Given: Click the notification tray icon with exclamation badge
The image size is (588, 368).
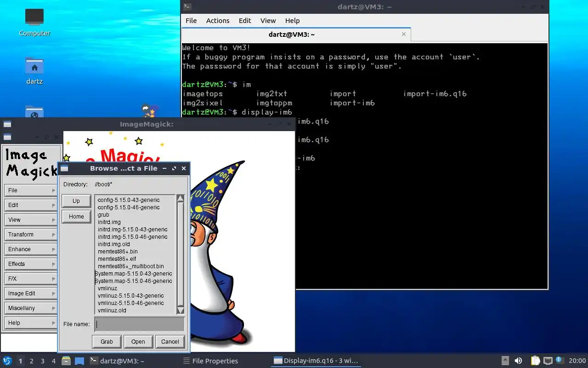Looking at the screenshot, I should pos(560,360).
